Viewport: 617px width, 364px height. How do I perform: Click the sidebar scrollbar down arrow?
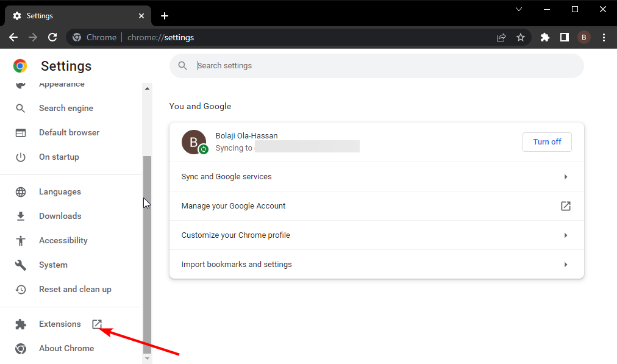[x=147, y=359]
